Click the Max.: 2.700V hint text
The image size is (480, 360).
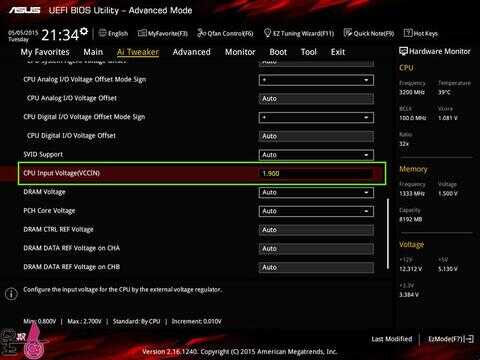pos(84,321)
